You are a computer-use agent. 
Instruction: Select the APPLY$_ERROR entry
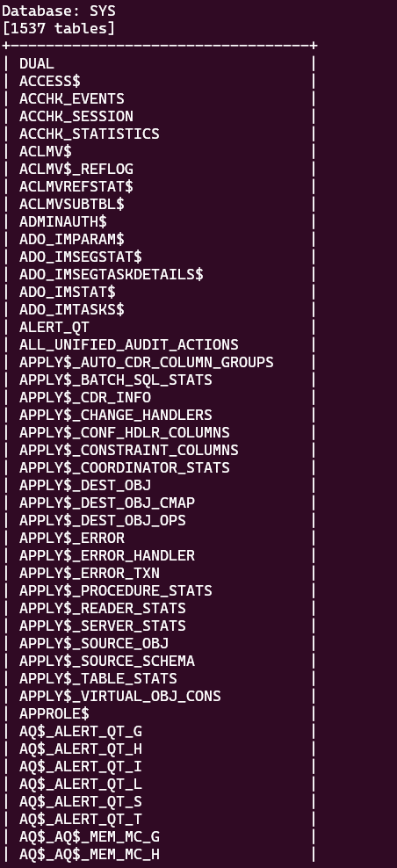[72, 538]
